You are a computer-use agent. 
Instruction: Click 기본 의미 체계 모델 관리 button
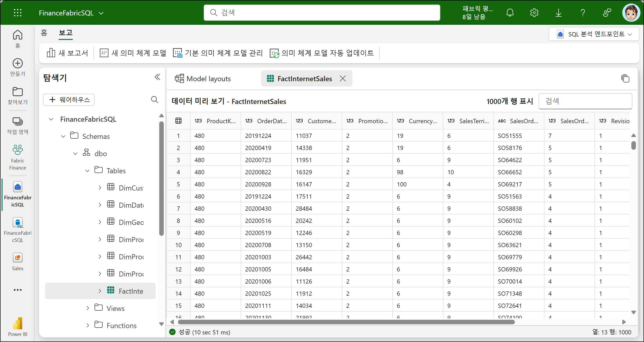218,53
